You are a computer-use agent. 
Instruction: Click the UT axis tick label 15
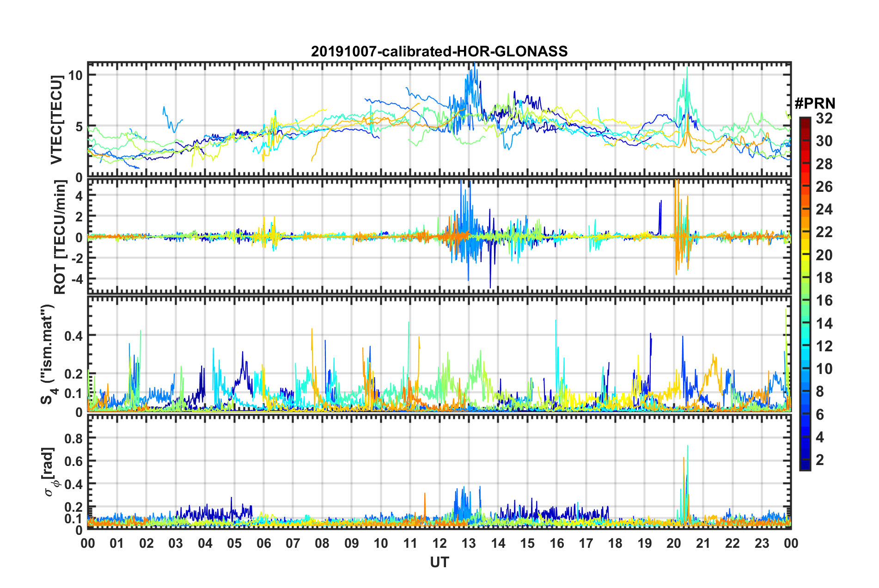point(527,543)
